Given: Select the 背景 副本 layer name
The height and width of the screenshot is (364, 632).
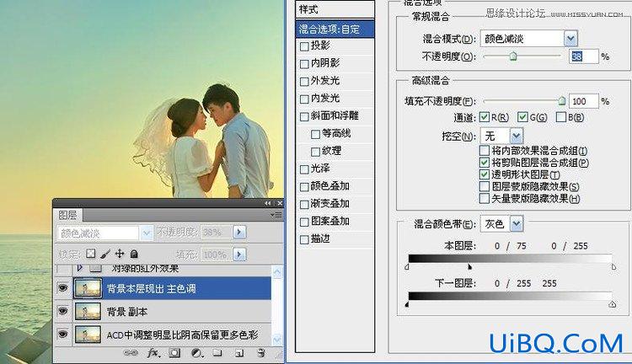Looking at the screenshot, I should tap(127, 312).
